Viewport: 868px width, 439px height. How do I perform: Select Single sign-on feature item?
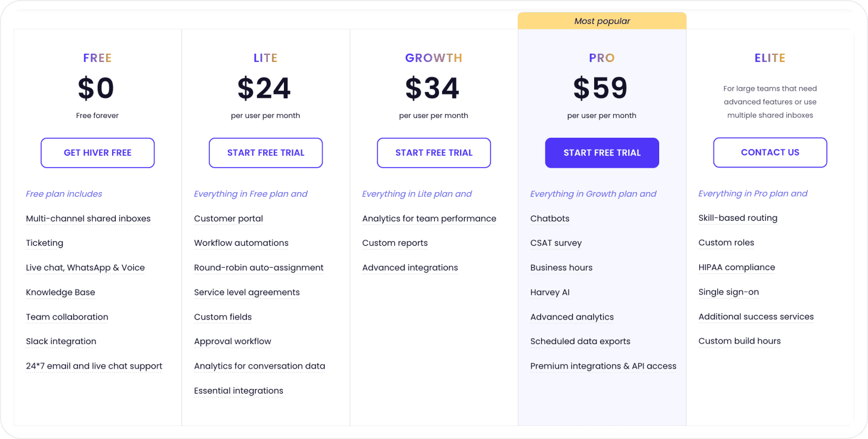[x=728, y=292]
